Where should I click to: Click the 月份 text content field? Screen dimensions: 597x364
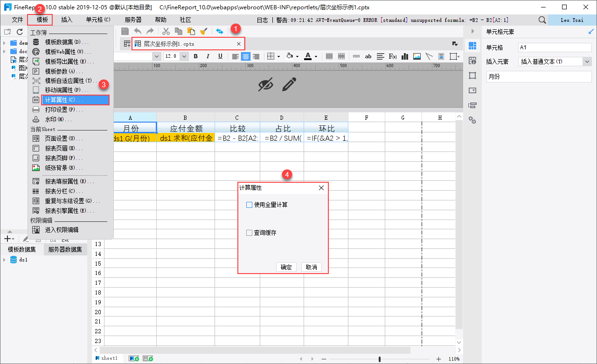[x=539, y=76]
